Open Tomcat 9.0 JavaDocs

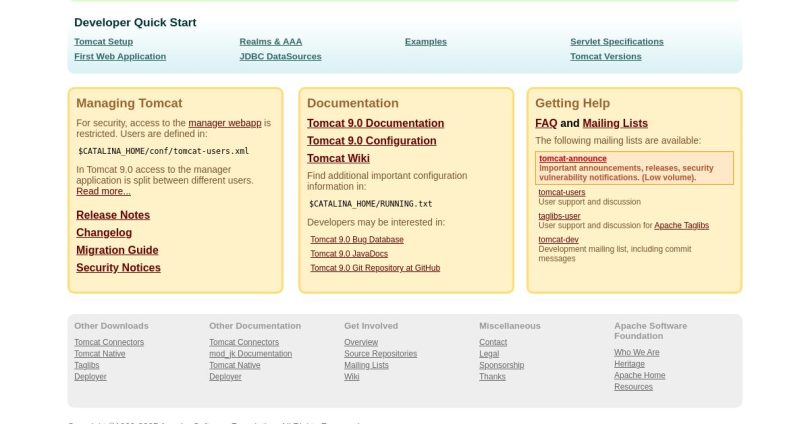(x=349, y=254)
